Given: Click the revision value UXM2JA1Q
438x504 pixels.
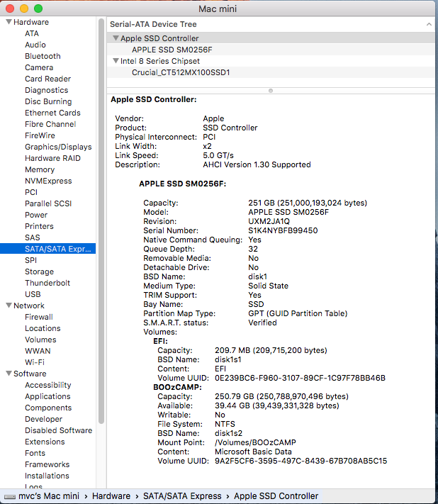Looking at the screenshot, I should click(269, 221).
